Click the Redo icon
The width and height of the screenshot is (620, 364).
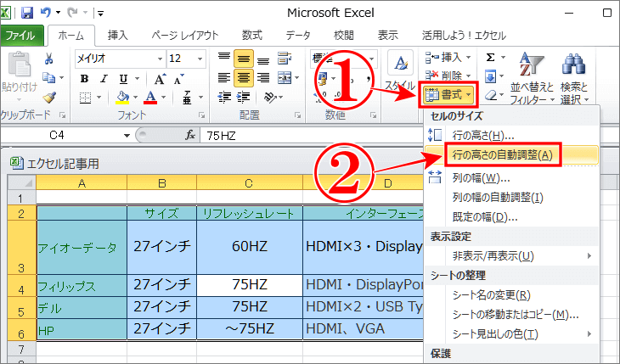(x=72, y=13)
